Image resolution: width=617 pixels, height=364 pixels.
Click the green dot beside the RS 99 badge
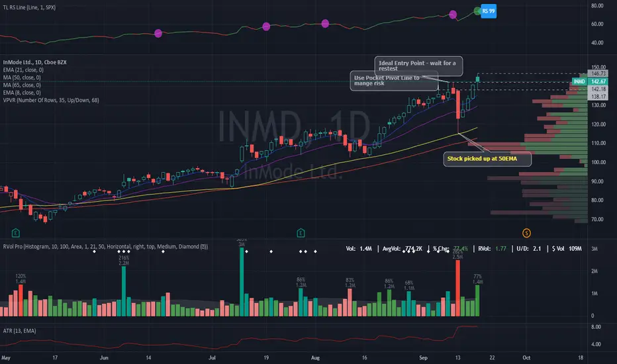click(x=477, y=11)
